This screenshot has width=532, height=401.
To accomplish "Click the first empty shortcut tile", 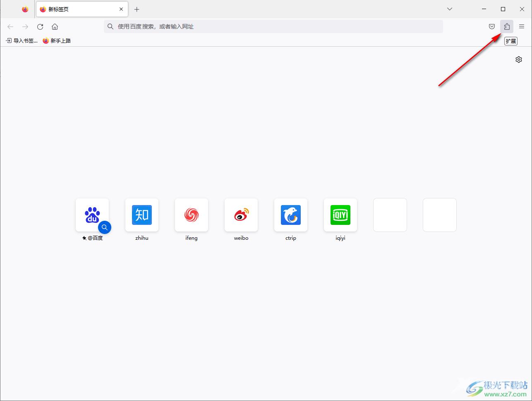I will (390, 215).
